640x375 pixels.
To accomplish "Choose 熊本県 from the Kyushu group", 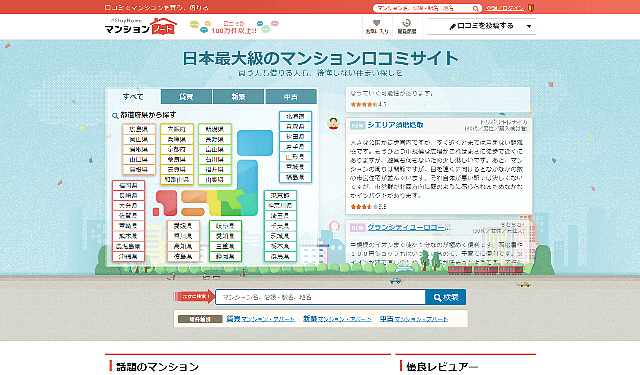I will [128, 236].
